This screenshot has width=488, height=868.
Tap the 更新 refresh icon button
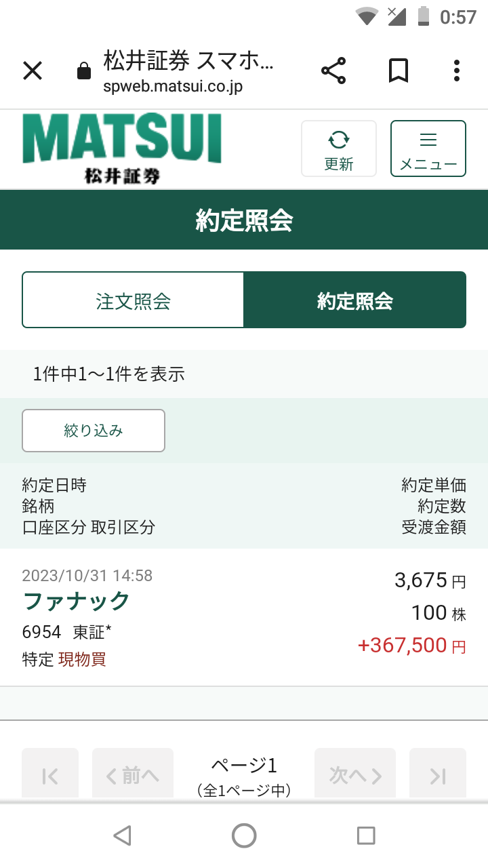pyautogui.click(x=338, y=149)
